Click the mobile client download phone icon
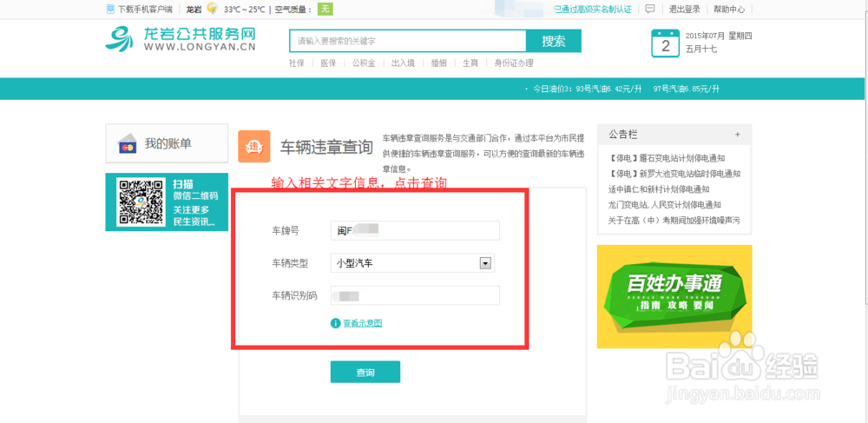 tap(110, 9)
